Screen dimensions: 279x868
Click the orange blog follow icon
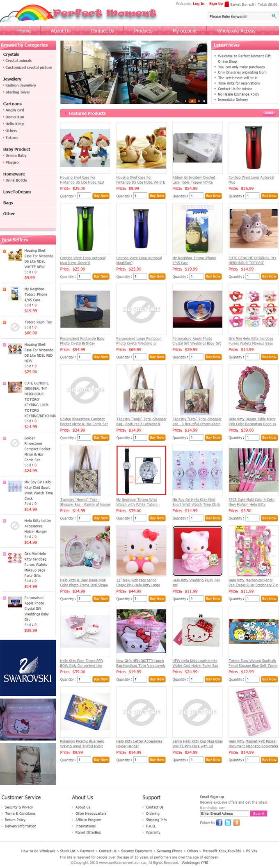(236, 822)
